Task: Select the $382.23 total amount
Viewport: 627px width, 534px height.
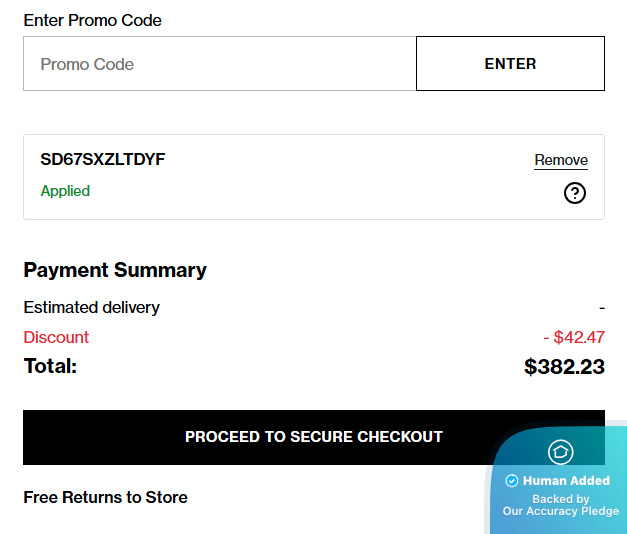Action: (564, 366)
